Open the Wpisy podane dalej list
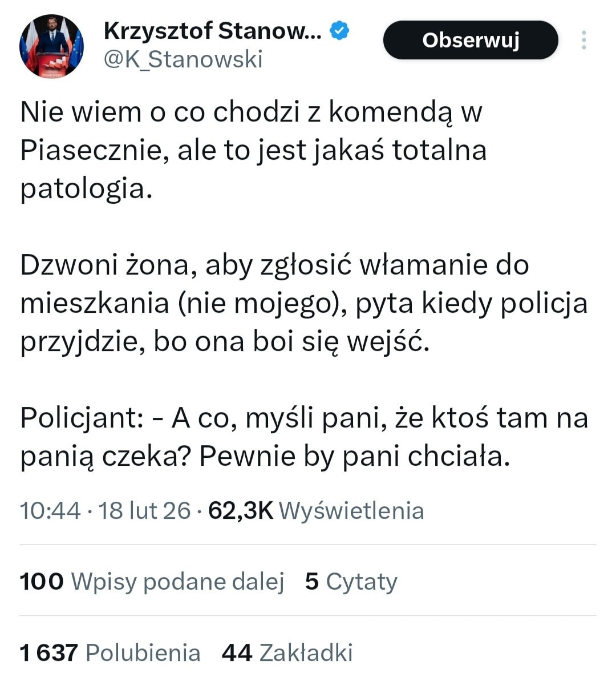Viewport: 616px width, 685px height. (177, 582)
